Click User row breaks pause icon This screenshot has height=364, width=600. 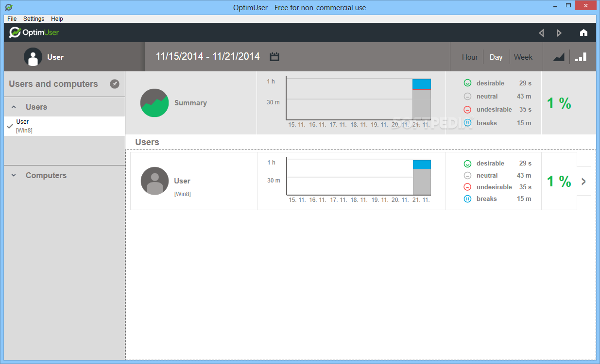(x=467, y=199)
